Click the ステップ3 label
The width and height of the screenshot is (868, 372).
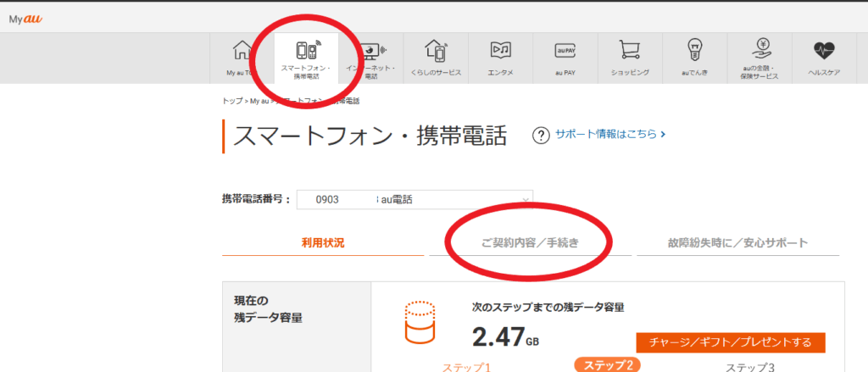tap(750, 367)
